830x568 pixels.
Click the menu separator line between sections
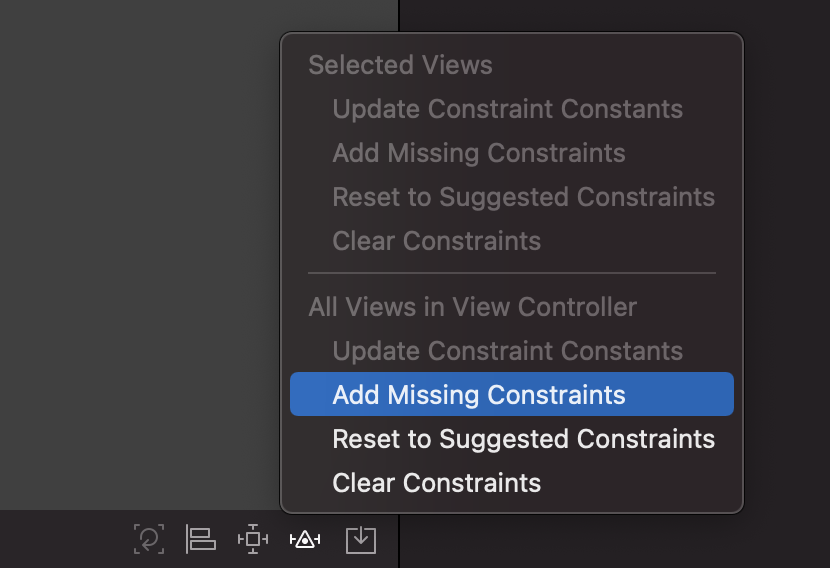tap(512, 273)
